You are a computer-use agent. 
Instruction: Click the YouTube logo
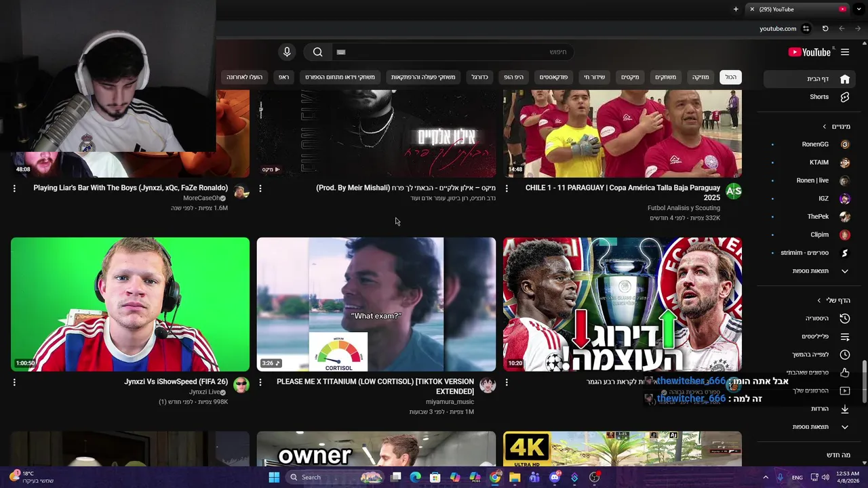810,52
